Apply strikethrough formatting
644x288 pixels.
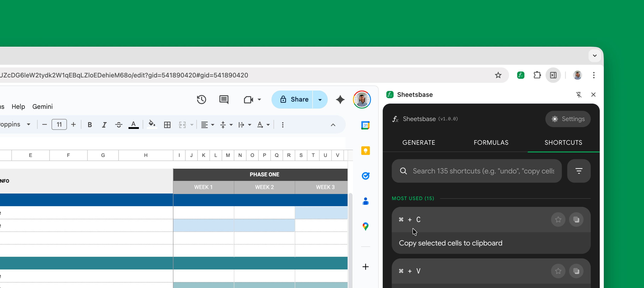[x=118, y=125]
